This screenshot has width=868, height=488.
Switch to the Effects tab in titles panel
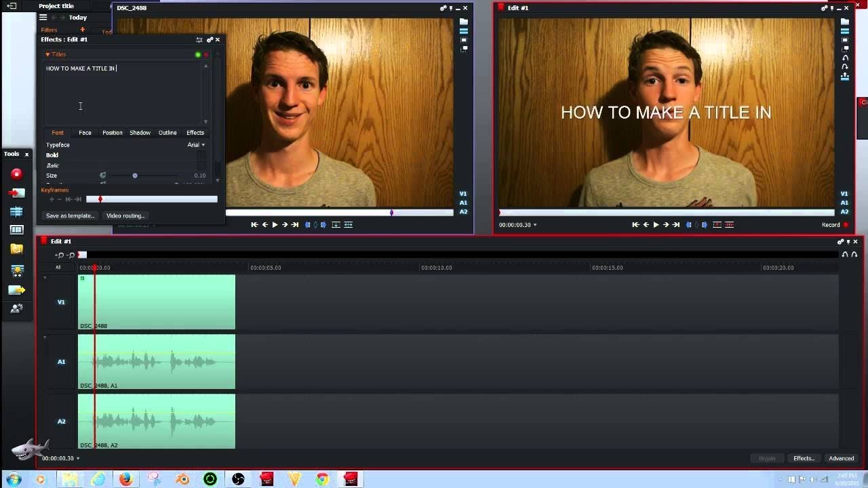point(195,133)
